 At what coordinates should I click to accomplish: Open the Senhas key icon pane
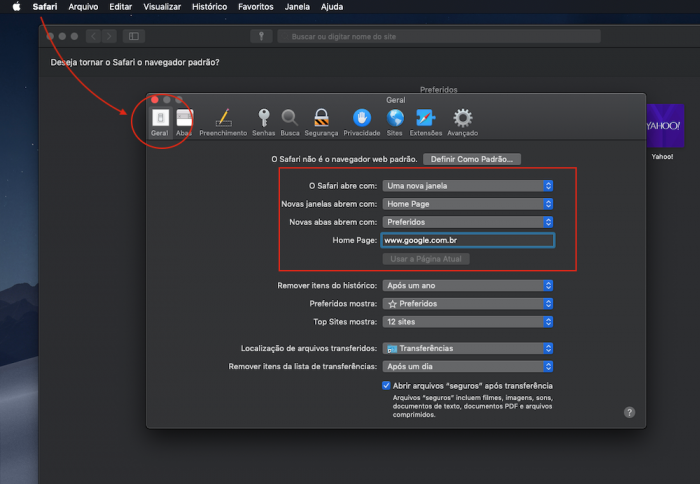click(x=264, y=121)
